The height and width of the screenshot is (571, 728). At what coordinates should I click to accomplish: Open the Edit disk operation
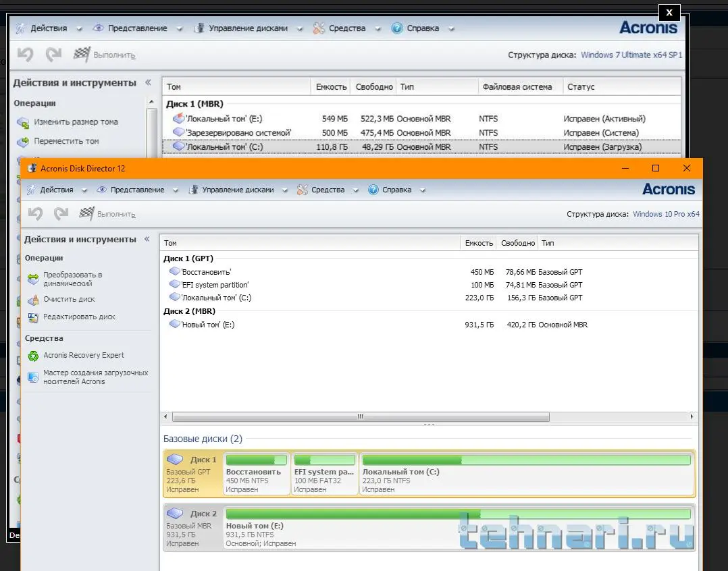[79, 317]
